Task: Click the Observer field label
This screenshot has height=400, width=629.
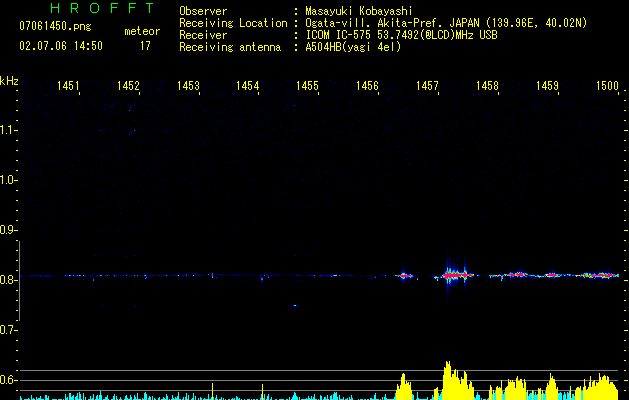Action: 203,11
